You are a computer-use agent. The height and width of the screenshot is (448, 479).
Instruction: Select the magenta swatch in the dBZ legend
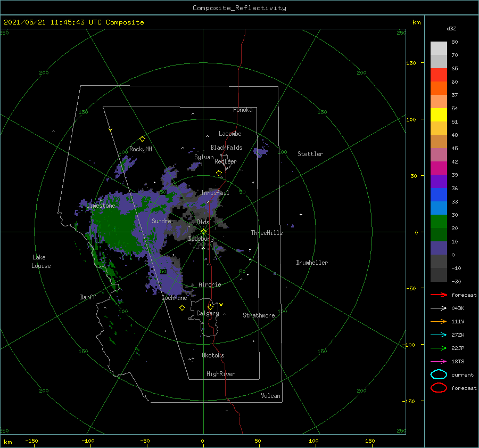point(439,168)
